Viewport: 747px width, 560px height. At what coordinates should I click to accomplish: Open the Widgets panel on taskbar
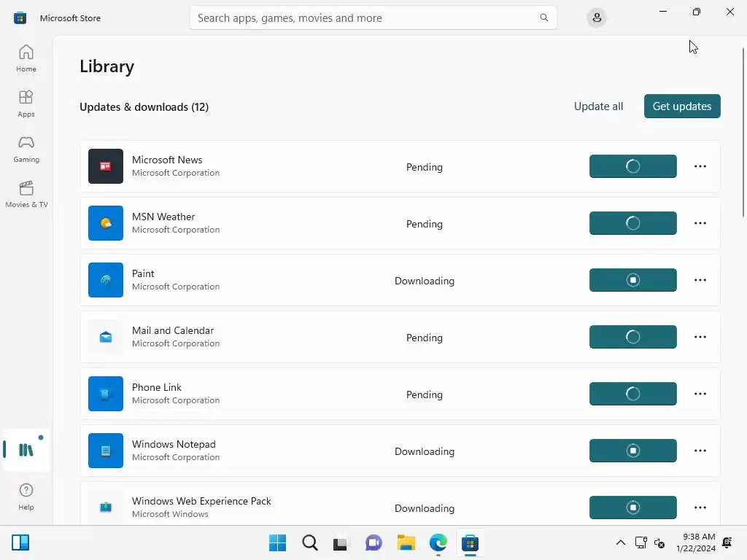pyautogui.click(x=20, y=542)
